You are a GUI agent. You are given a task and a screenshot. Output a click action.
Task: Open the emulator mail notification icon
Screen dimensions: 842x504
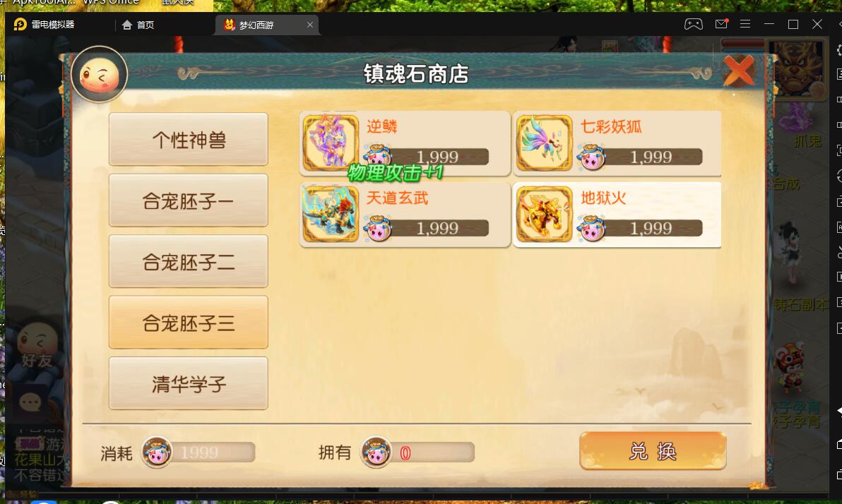(721, 24)
